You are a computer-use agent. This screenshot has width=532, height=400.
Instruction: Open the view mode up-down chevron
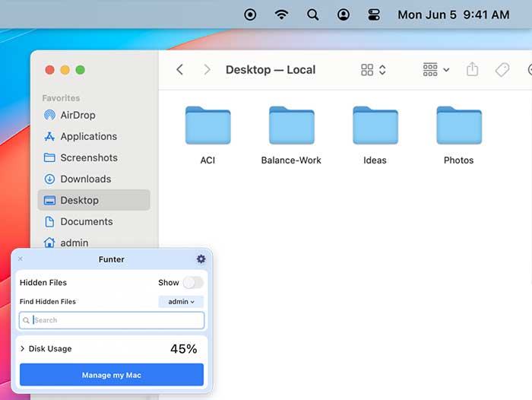(x=382, y=70)
